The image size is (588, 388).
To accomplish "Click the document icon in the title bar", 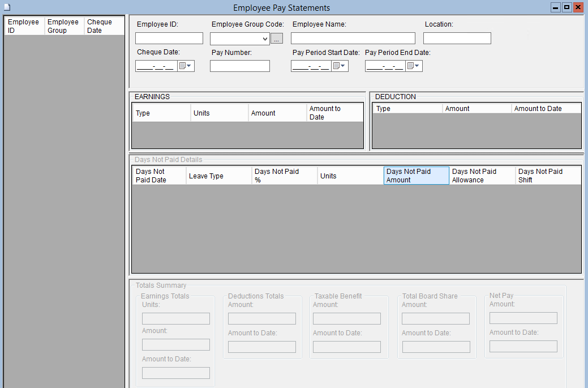I will (x=7, y=7).
